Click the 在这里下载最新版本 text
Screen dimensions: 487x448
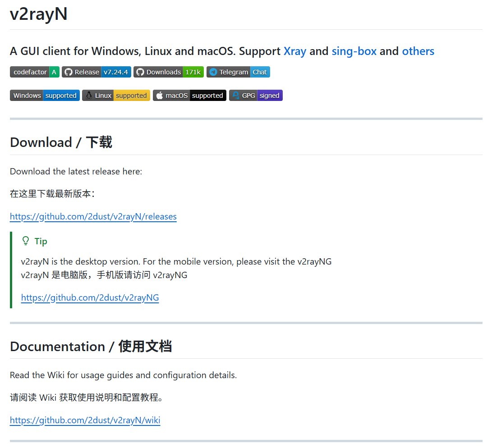[x=52, y=194]
